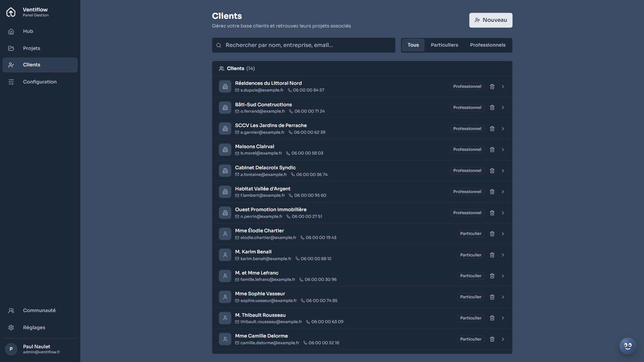The image size is (644, 362).
Task: Delete Résidences du Littoral Nord client
Action: pos(492,86)
